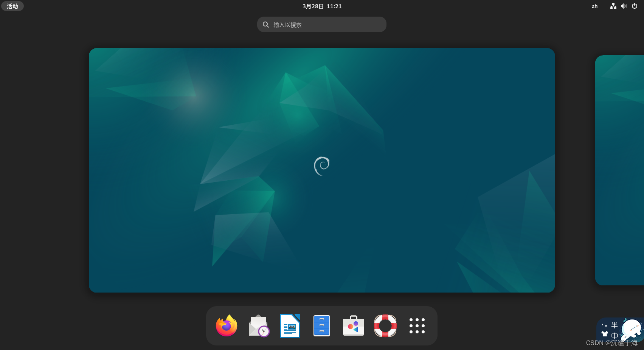Click the 活动 Activities button

(x=12, y=6)
